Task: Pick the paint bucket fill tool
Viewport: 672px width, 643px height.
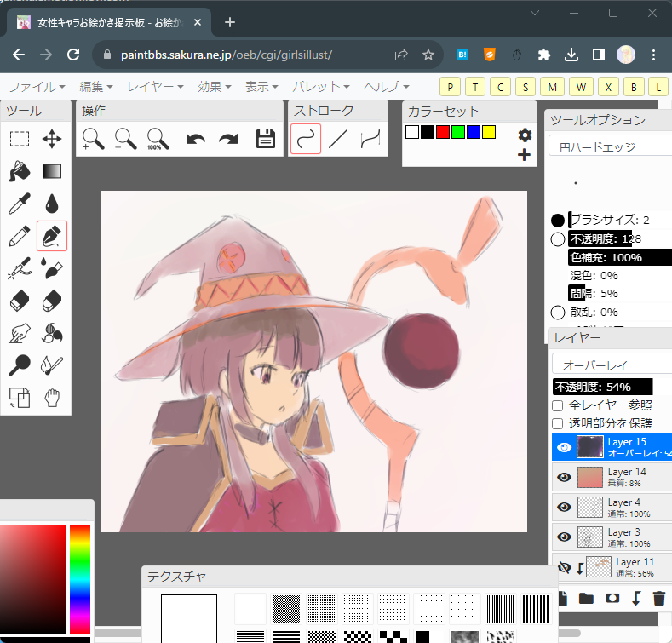Action: 20,171
